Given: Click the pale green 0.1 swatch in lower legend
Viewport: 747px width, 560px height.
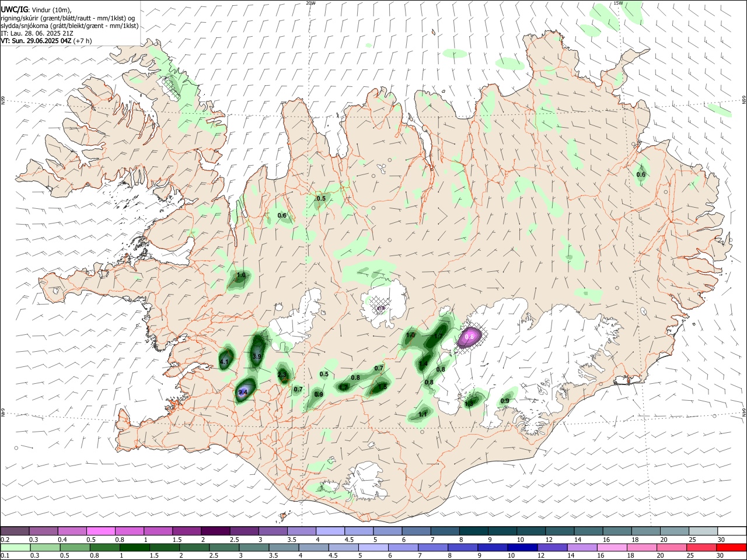Looking at the screenshot, I should [16, 547].
